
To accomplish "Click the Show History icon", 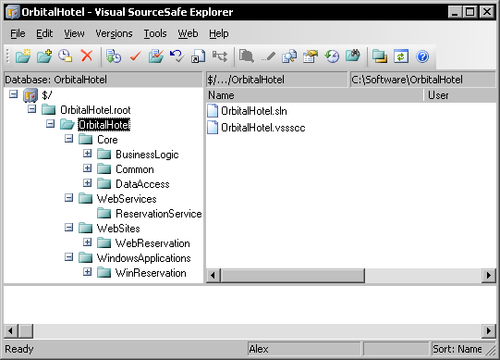I will pos(332,56).
